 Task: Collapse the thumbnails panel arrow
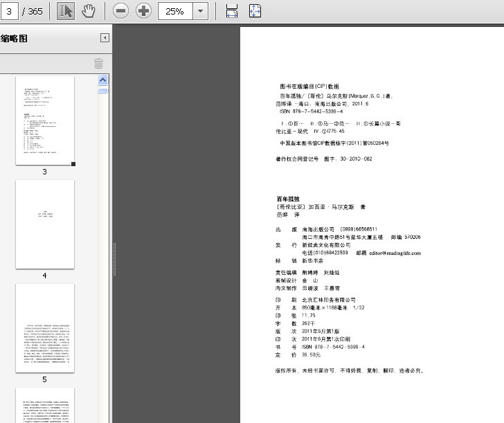(x=105, y=38)
